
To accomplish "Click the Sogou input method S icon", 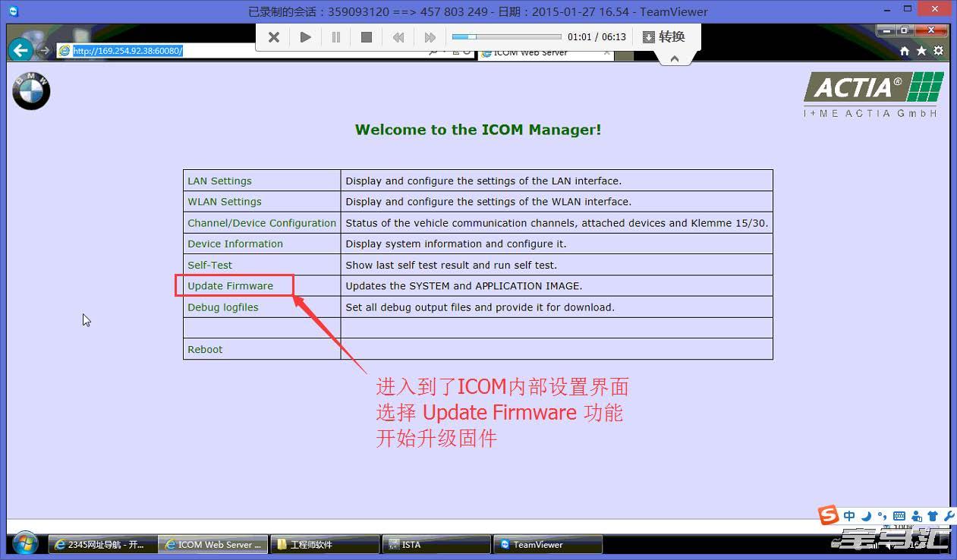I will [x=828, y=515].
